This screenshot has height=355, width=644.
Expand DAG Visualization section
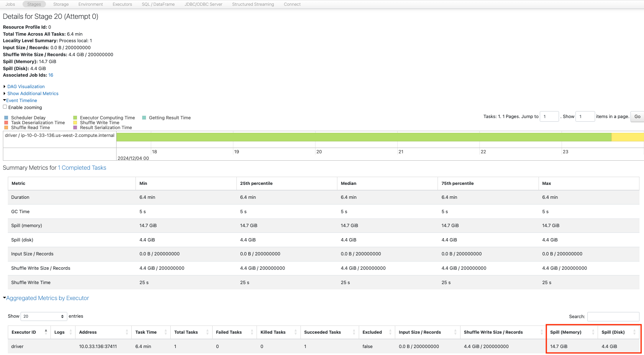26,86
